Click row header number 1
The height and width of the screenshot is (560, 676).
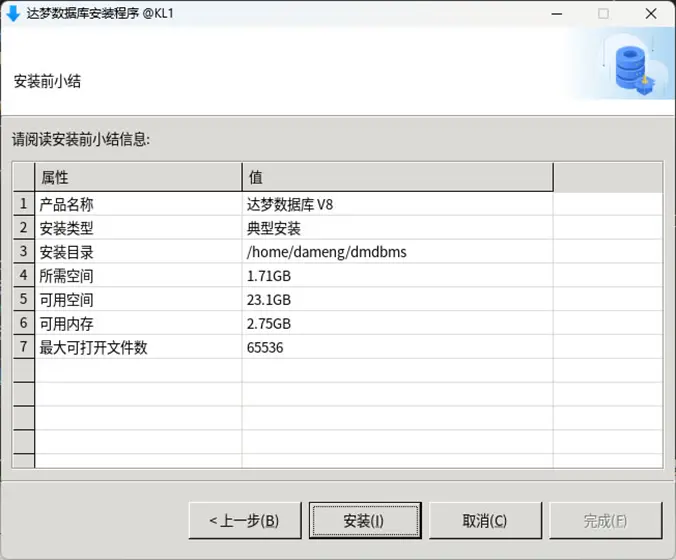24,203
